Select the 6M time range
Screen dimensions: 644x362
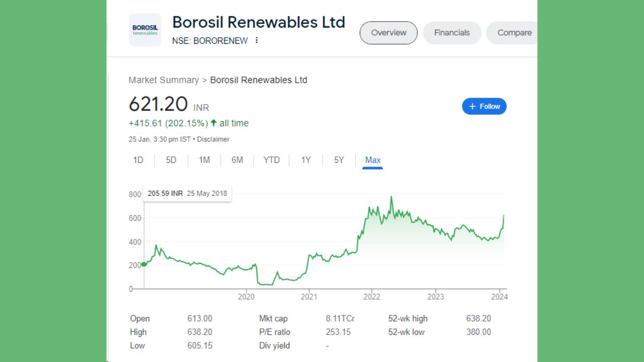coord(237,160)
